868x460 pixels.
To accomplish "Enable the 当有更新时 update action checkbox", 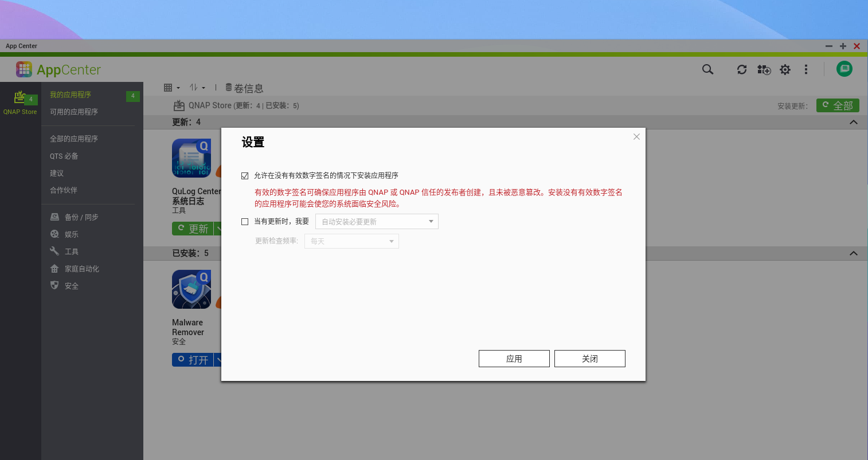I will click(x=245, y=221).
